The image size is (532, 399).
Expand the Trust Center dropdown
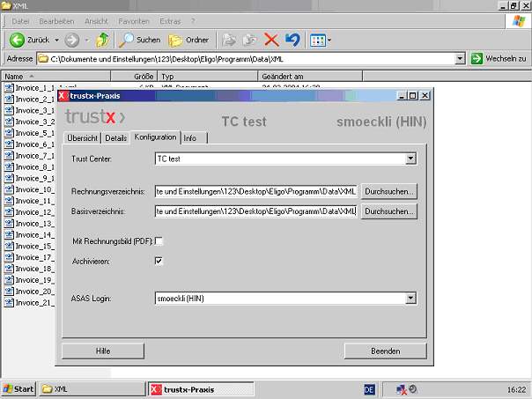[410, 159]
